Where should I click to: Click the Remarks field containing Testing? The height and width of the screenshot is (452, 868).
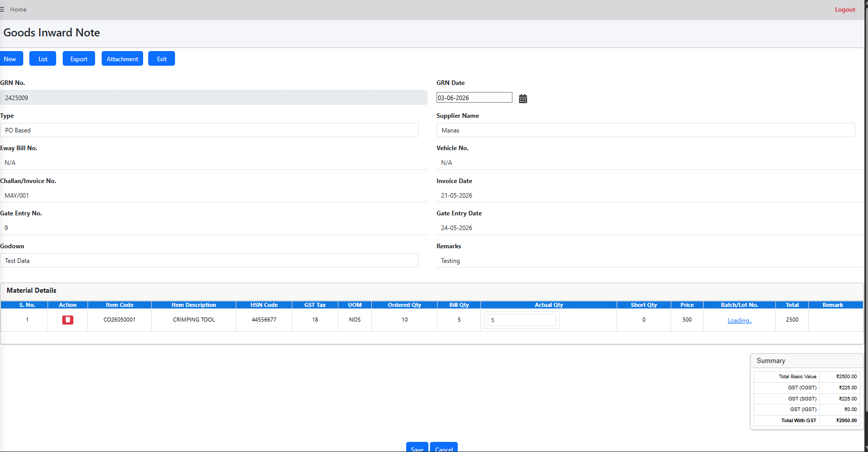[650, 261]
